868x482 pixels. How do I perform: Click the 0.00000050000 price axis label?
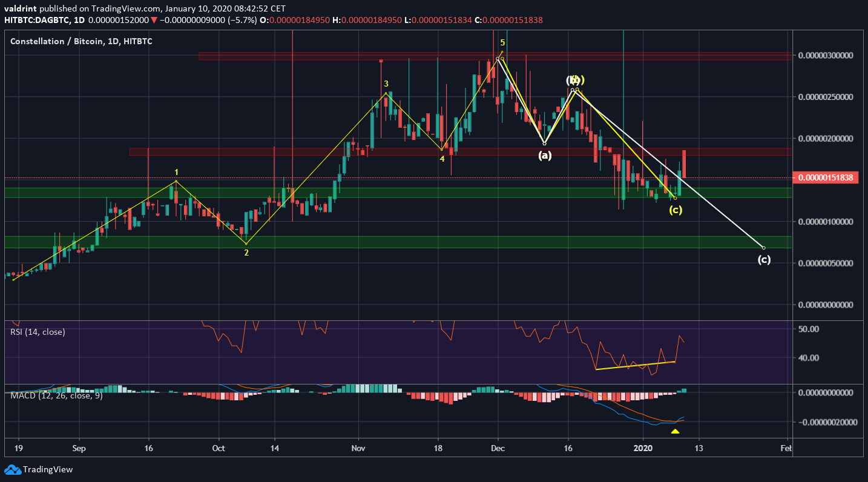[827, 263]
